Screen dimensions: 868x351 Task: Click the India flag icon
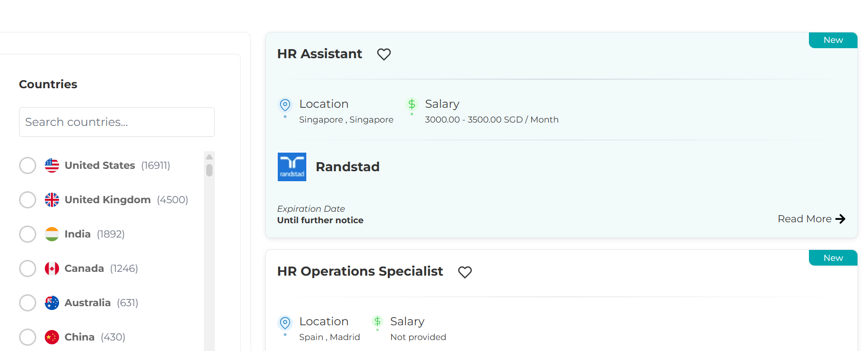click(52, 234)
